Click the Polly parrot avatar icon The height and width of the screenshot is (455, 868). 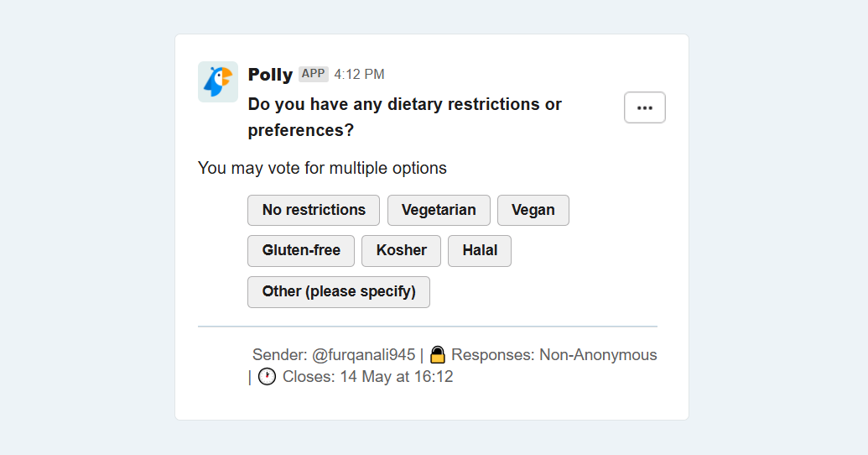tap(218, 82)
